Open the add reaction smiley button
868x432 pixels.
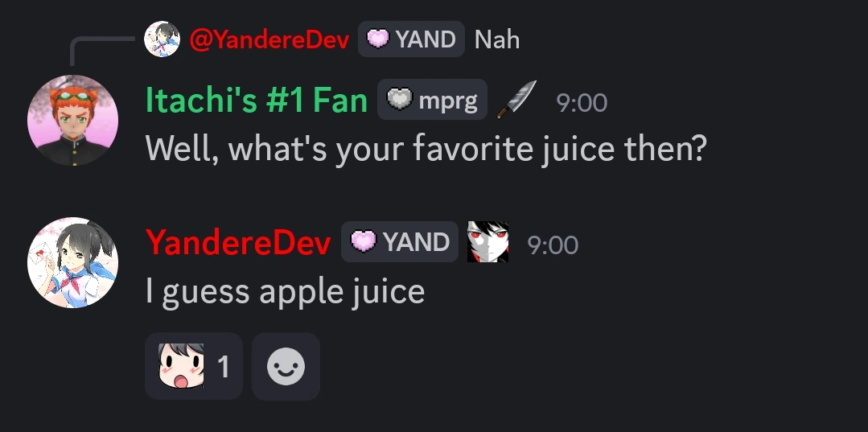pos(286,366)
